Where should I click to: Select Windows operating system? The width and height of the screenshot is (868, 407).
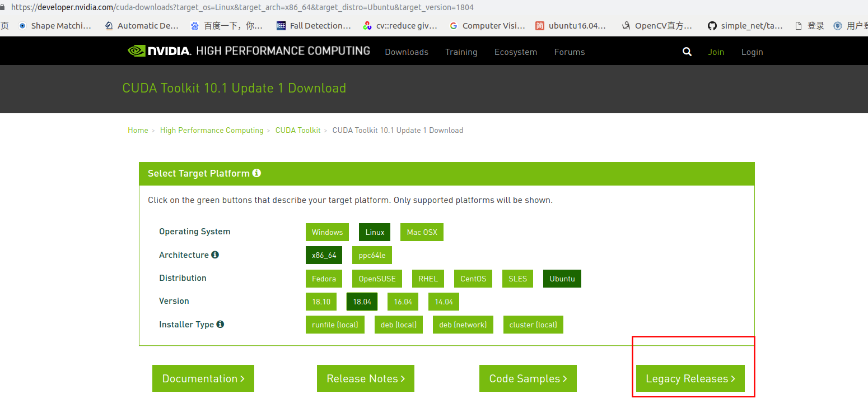327,232
